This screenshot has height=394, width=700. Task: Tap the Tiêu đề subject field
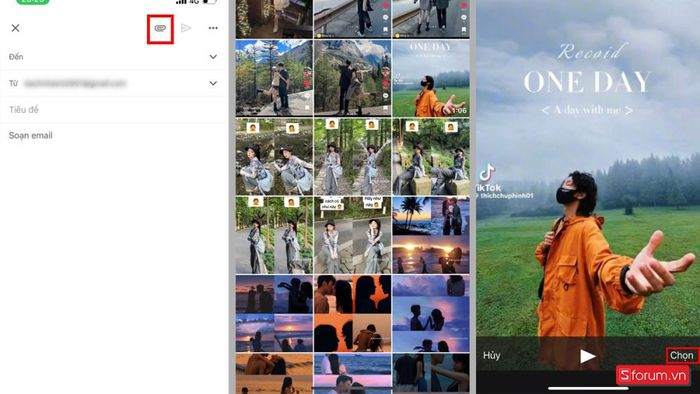[x=114, y=109]
